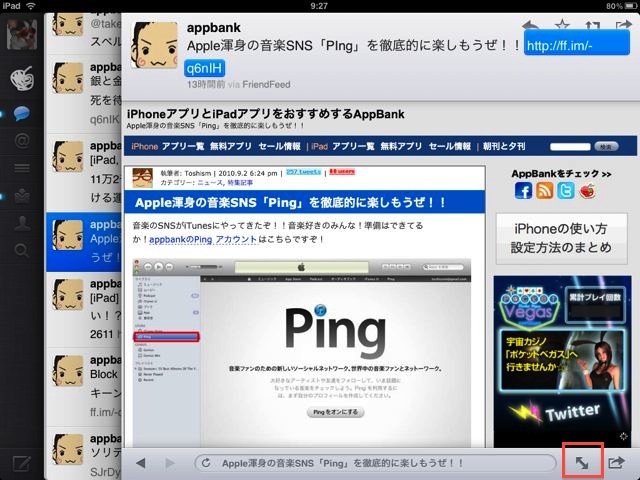Click the appbank username in the tweet detail
Image resolution: width=640 pixels, height=480 pixels.
(x=213, y=28)
